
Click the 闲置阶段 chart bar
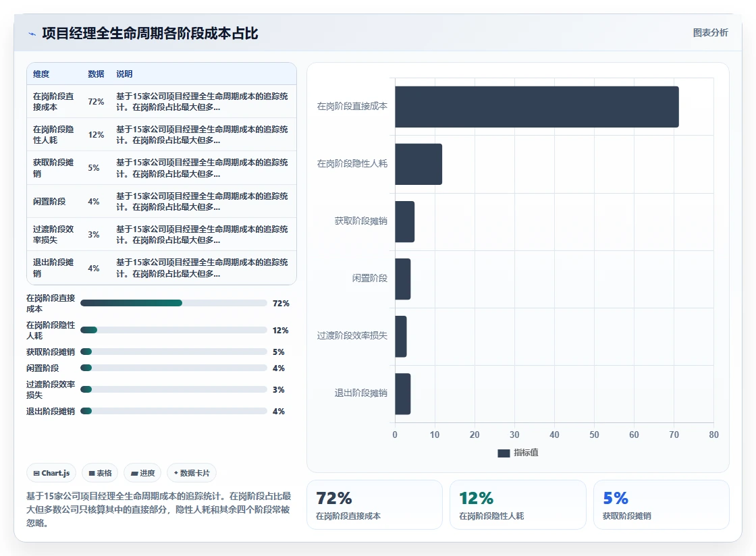(402, 279)
